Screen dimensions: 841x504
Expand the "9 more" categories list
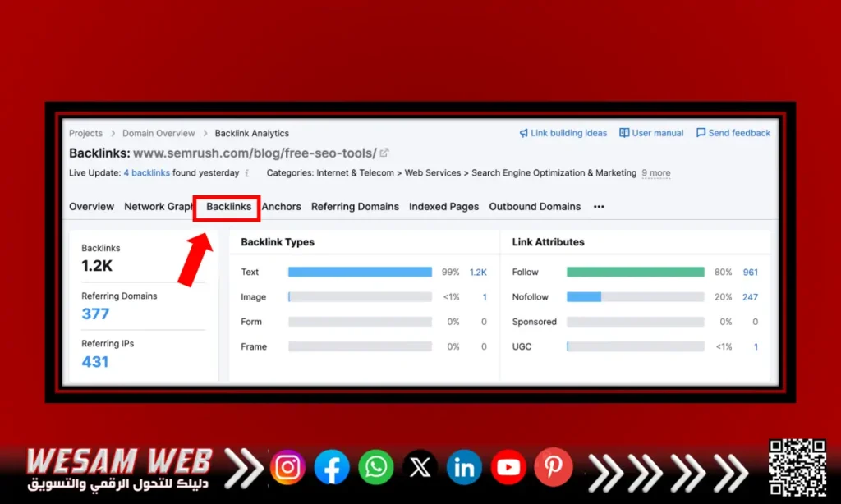pos(655,173)
